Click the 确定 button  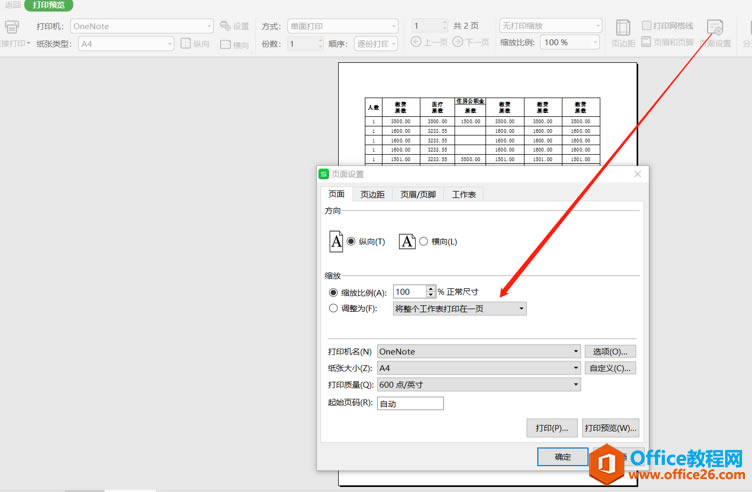(x=563, y=457)
